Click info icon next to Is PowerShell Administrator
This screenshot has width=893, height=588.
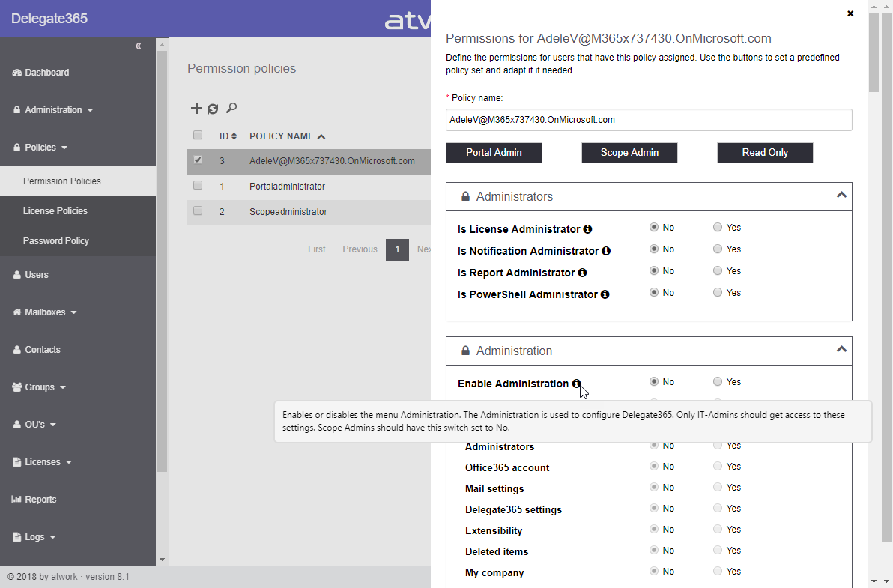coord(605,294)
